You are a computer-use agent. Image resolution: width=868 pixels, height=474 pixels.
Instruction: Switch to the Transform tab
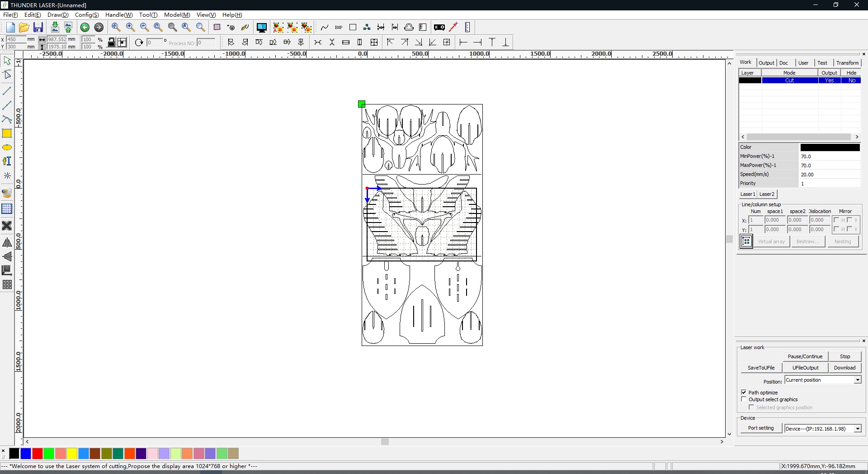coord(847,63)
